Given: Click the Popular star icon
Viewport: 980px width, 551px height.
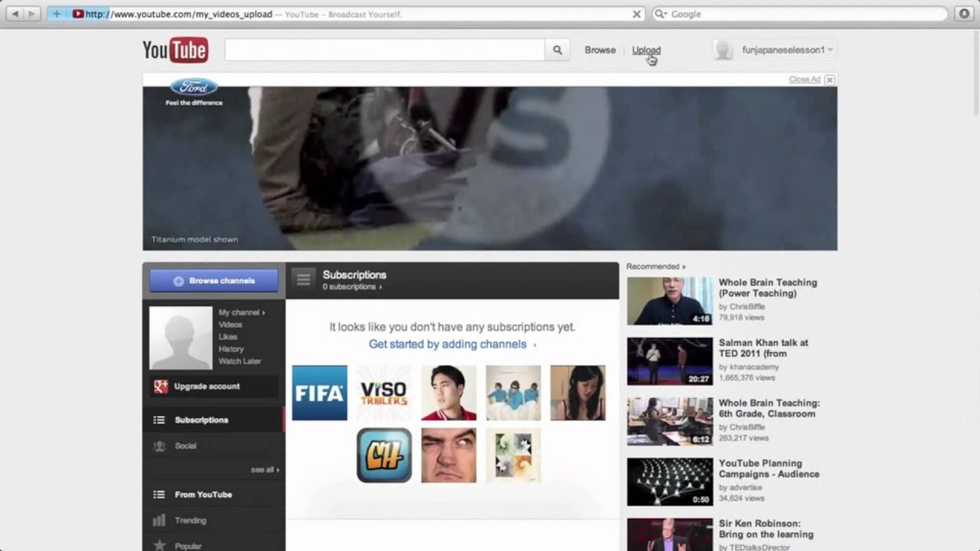Looking at the screenshot, I should tap(159, 546).
